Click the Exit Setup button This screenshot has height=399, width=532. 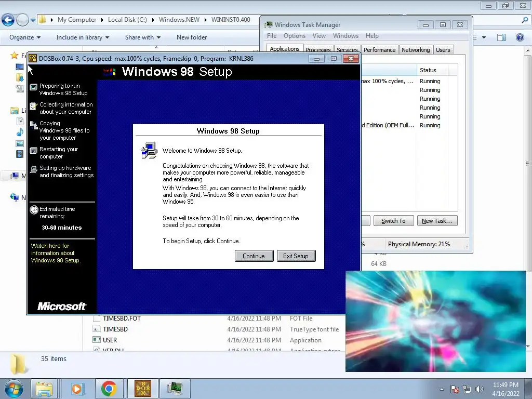pos(296,256)
